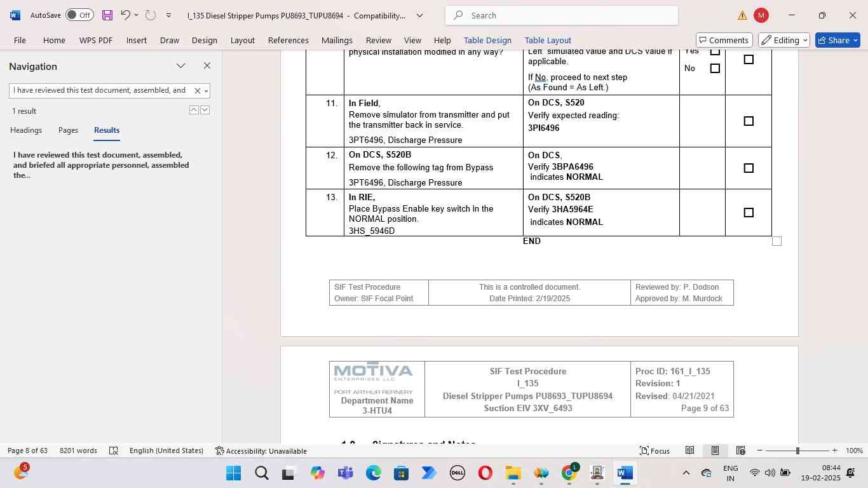Open Navigation pane options chevron
This screenshot has height=488, width=868.
[181, 66]
